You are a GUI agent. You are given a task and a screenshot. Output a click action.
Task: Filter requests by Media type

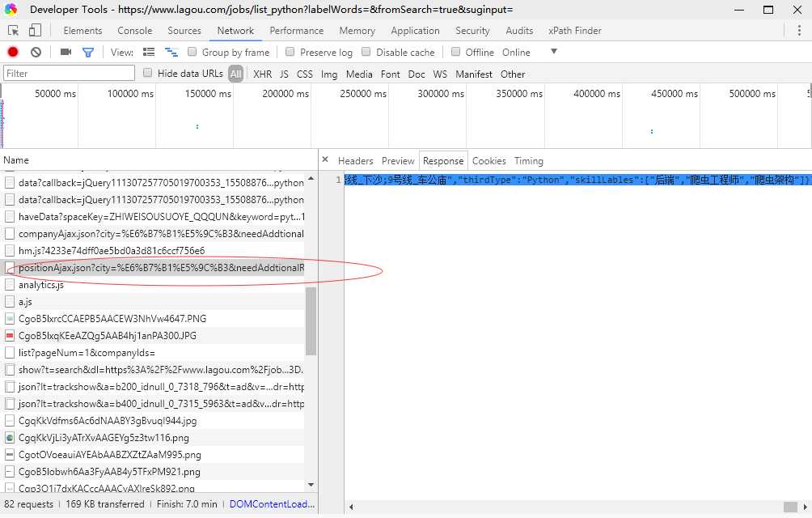(359, 74)
